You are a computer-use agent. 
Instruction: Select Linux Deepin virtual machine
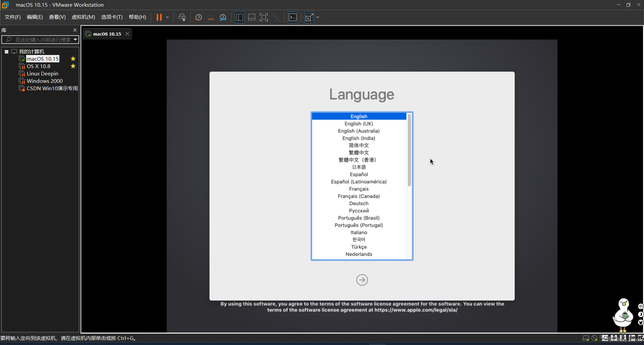43,74
